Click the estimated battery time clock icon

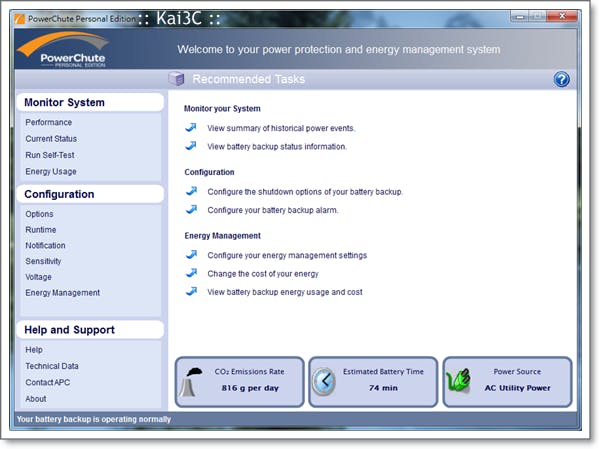pyautogui.click(x=325, y=382)
